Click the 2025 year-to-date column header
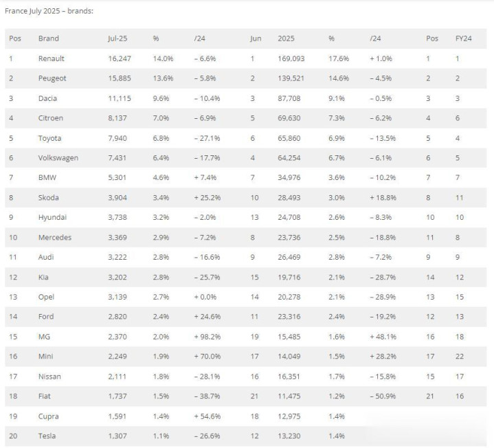The height and width of the screenshot is (448, 494). [x=286, y=38]
